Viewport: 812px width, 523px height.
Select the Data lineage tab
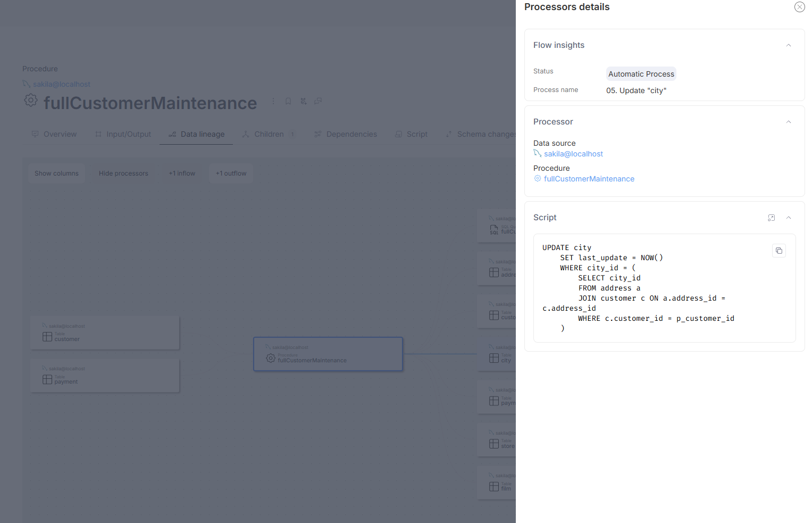197,134
